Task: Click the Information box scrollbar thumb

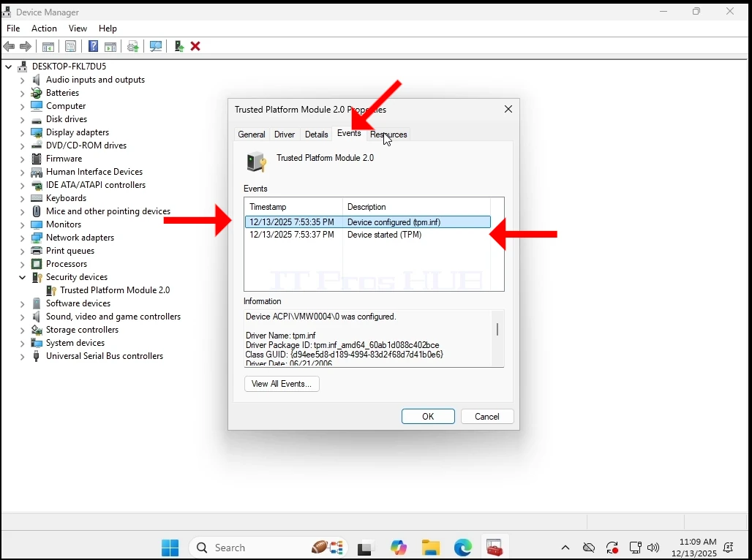Action: [x=497, y=330]
